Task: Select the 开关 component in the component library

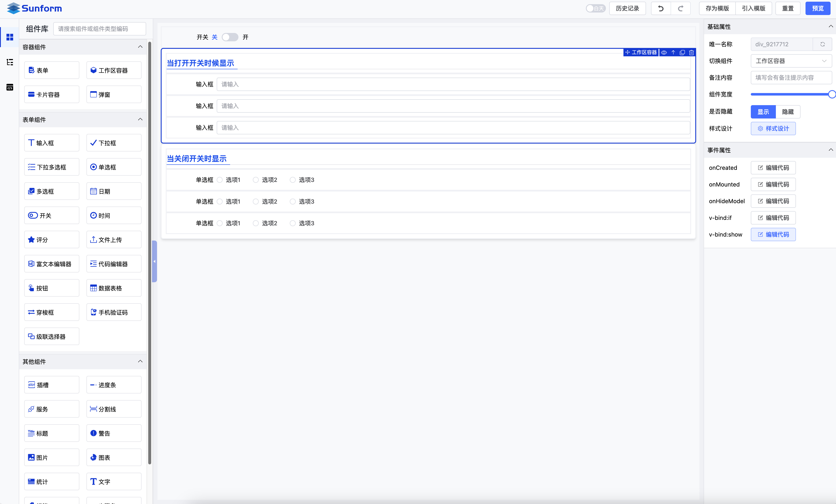Action: (52, 215)
